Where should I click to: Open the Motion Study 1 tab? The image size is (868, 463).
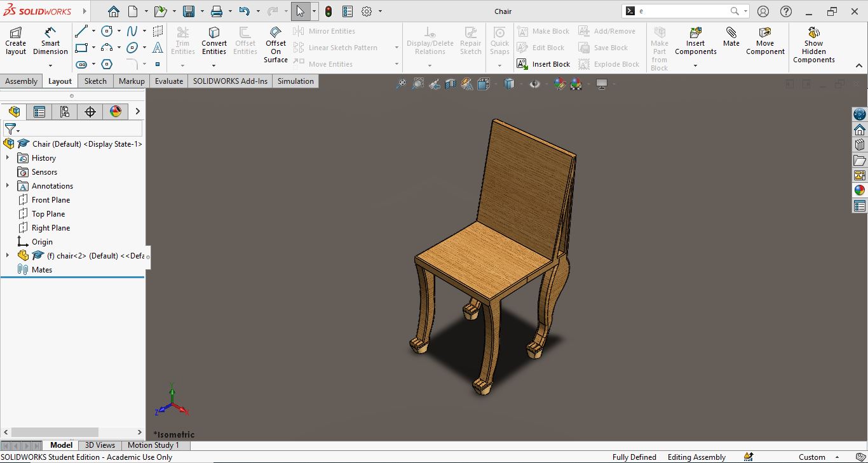(x=153, y=445)
